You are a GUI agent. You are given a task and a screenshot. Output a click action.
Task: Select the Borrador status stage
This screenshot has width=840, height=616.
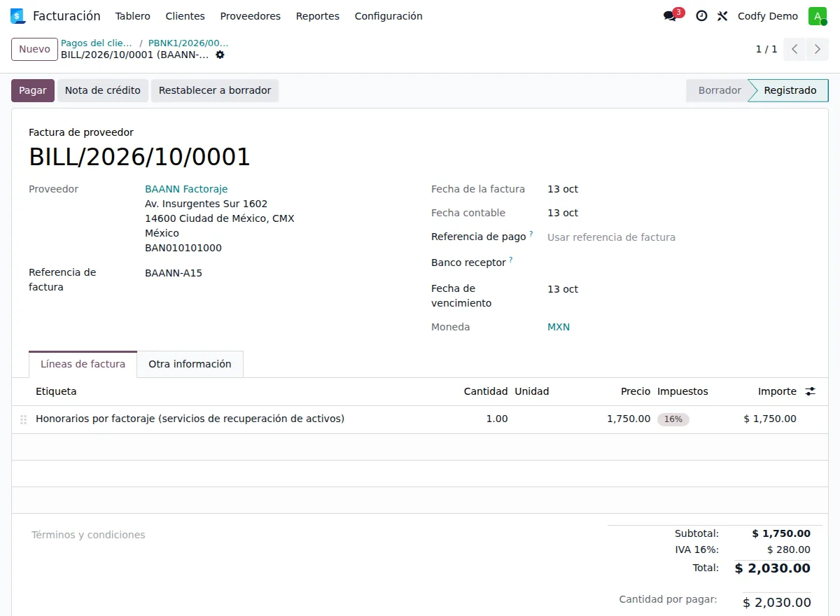[x=718, y=90]
